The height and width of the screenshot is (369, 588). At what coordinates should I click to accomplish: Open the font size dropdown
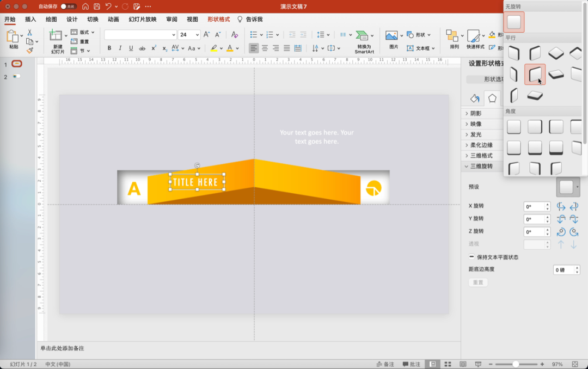197,35
